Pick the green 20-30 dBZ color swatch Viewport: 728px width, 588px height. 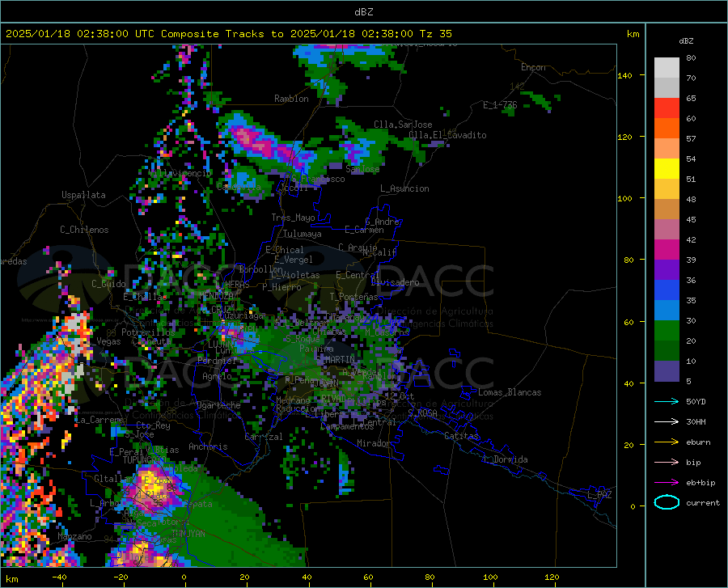pos(667,331)
